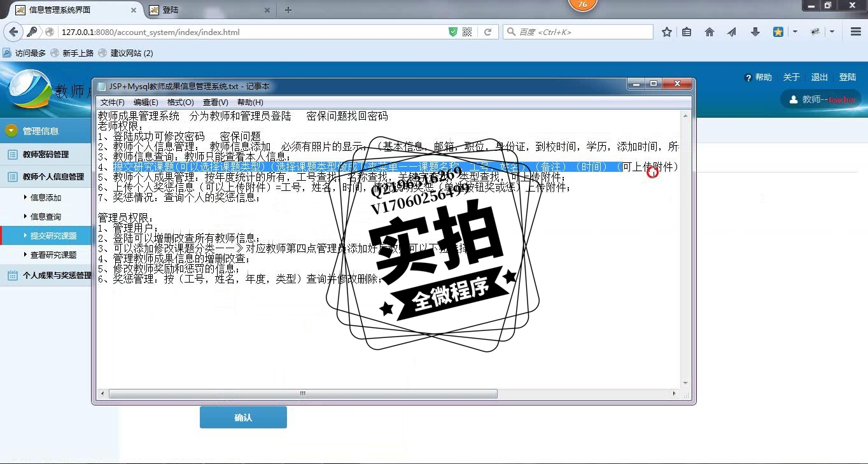Open 新手上路 bookmark

72,53
